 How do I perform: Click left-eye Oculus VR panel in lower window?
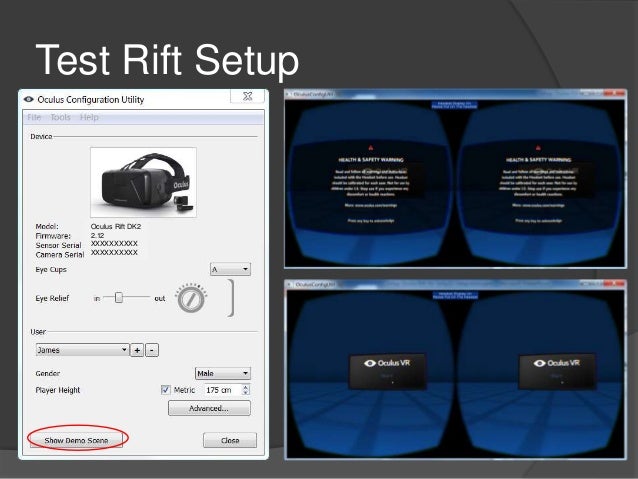tap(388, 371)
